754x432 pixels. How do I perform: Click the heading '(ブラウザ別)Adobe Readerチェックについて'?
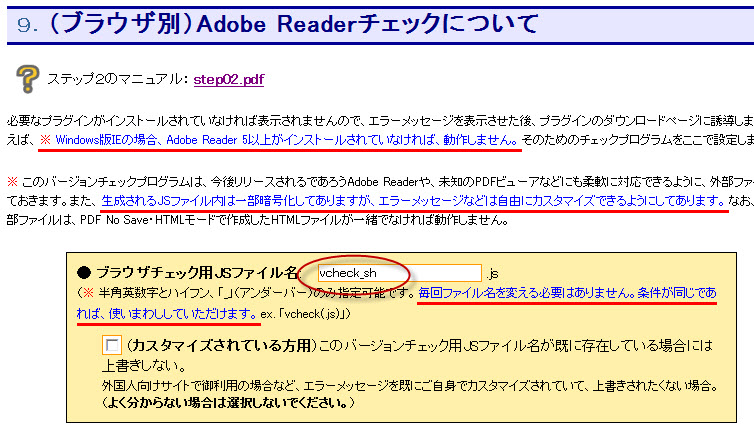coord(293,24)
